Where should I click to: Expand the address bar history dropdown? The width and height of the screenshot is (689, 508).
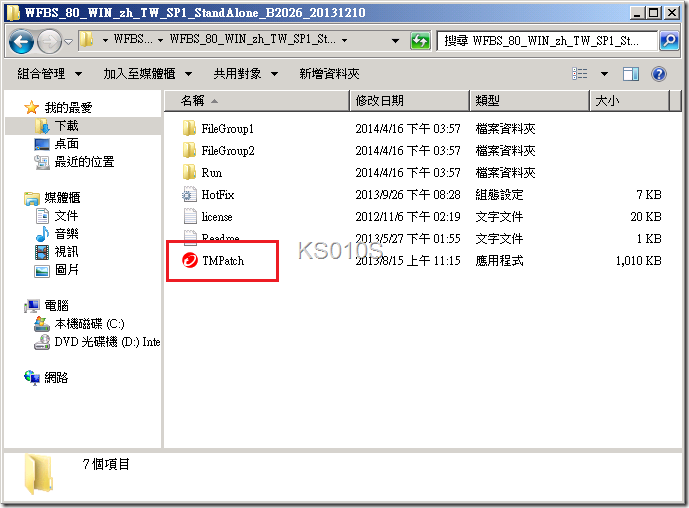pos(395,41)
